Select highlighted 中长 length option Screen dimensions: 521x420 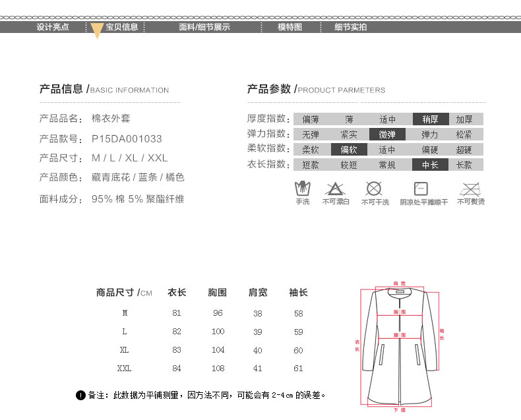pos(430,165)
